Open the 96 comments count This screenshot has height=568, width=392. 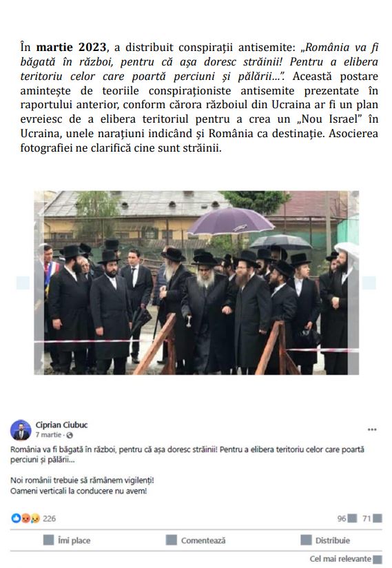coord(347,518)
